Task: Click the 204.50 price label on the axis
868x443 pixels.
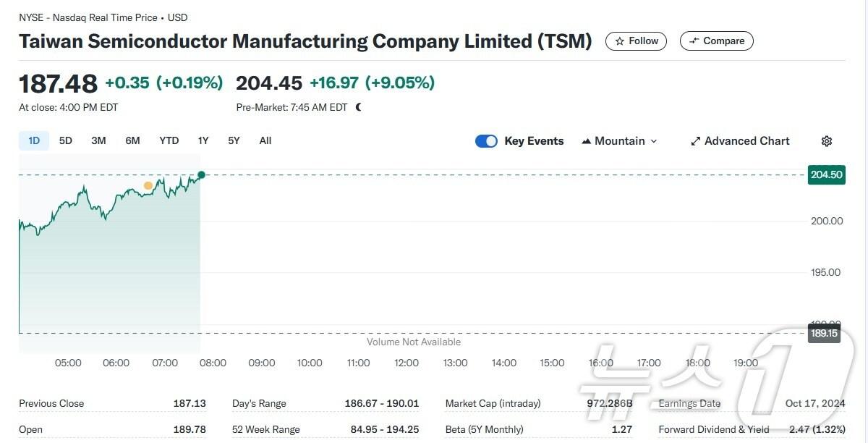Action: coord(826,174)
